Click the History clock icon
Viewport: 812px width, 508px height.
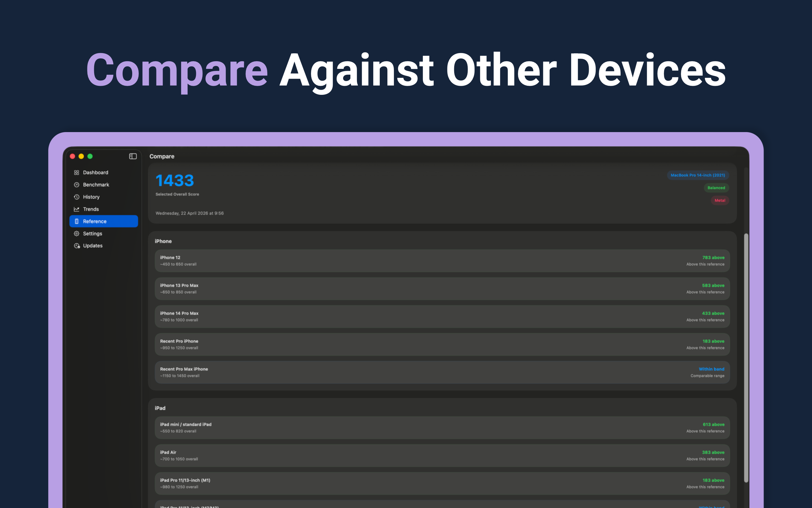point(76,197)
